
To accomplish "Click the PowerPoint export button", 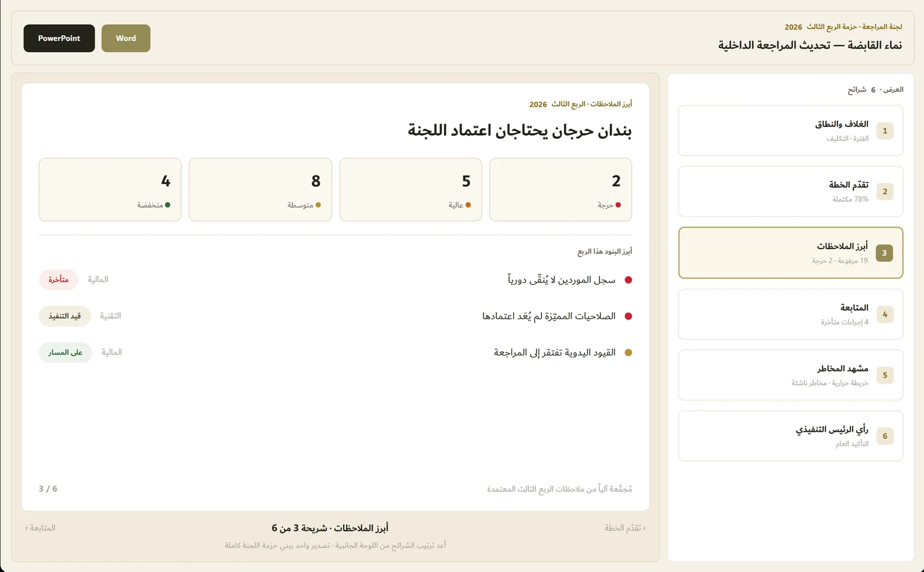I will (x=59, y=38).
